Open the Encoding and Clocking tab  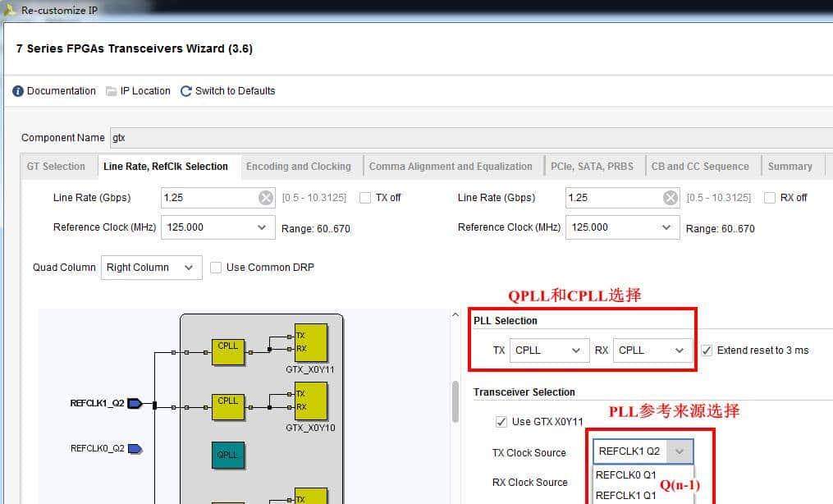click(298, 167)
